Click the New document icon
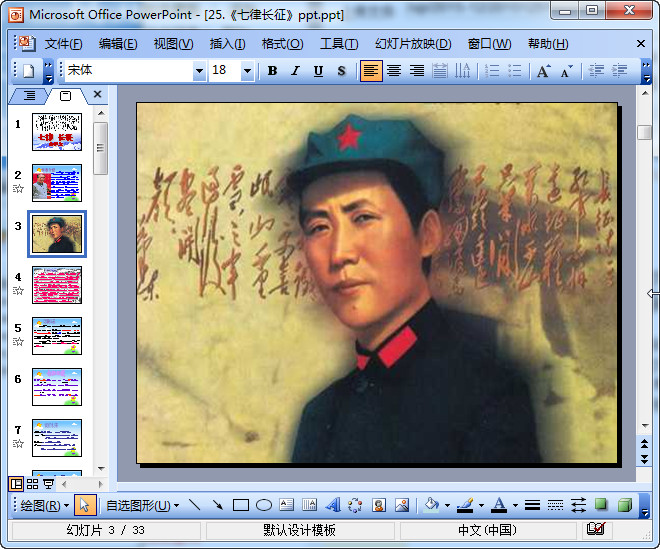Screen dimensions: 660x549 coord(28,71)
